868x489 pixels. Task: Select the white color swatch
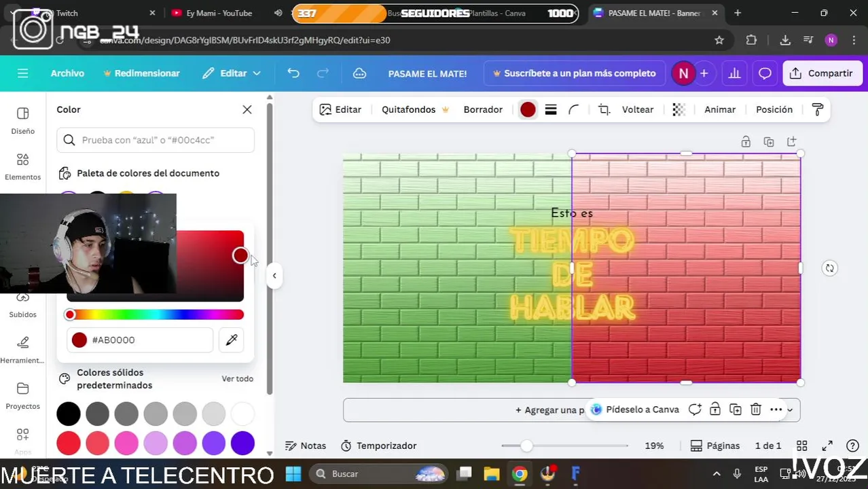[242, 414]
